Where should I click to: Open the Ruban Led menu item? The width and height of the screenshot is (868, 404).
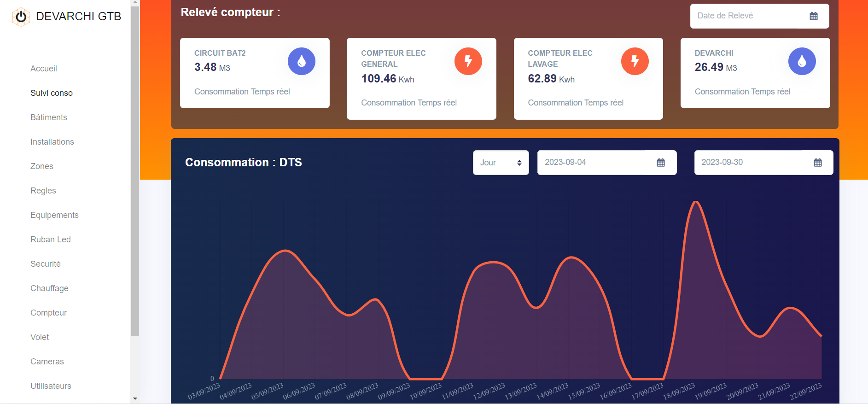[x=51, y=240]
